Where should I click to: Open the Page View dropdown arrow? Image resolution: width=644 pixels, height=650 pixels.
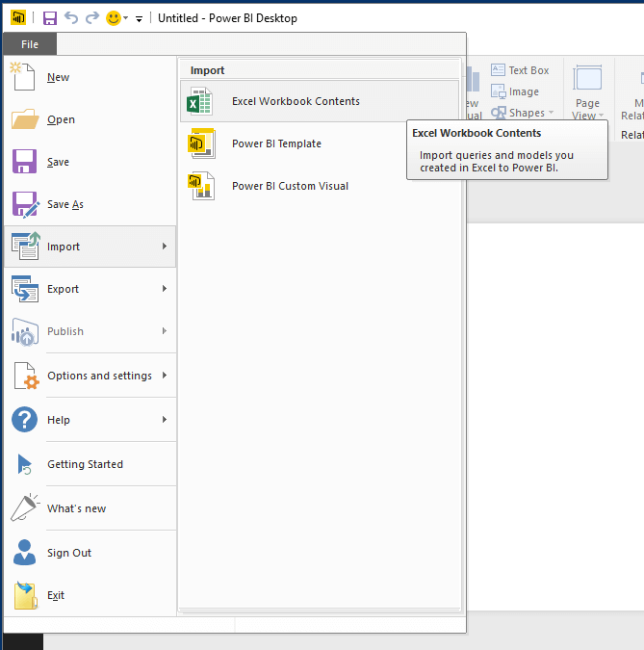(x=601, y=116)
